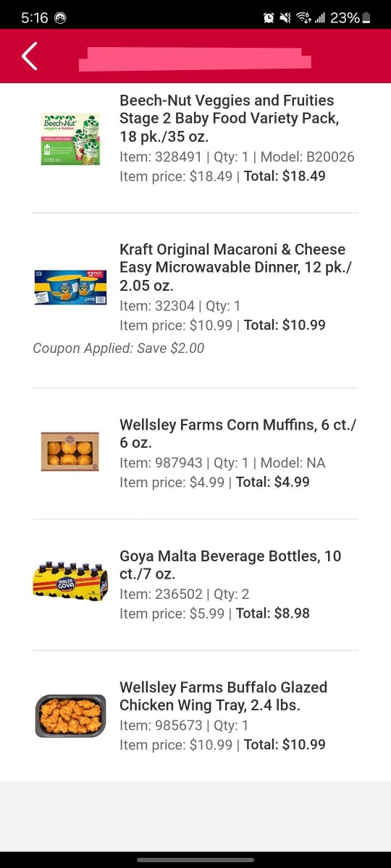
Task: Open the Beech-Nut baby food product image
Action: pyautogui.click(x=70, y=139)
